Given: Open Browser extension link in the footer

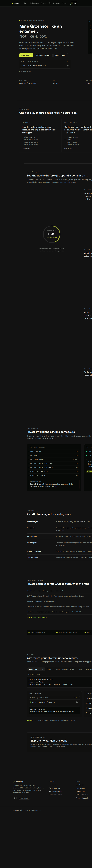Looking at the screenshot, I should point(55,795).
